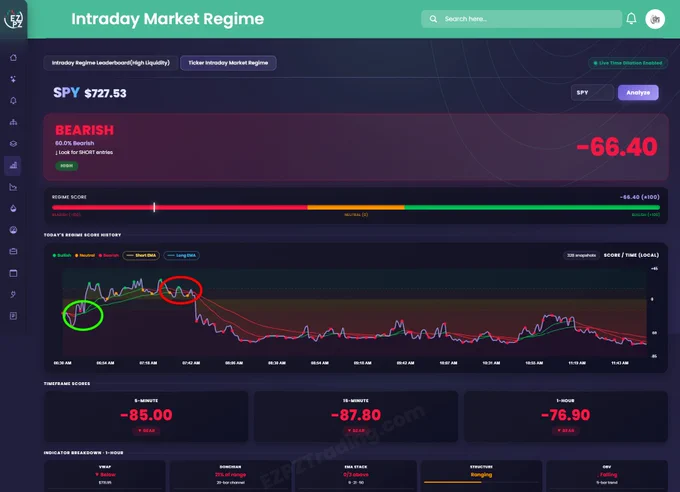
Task: Click the EMA Stack indicator card
Action: click(356, 476)
